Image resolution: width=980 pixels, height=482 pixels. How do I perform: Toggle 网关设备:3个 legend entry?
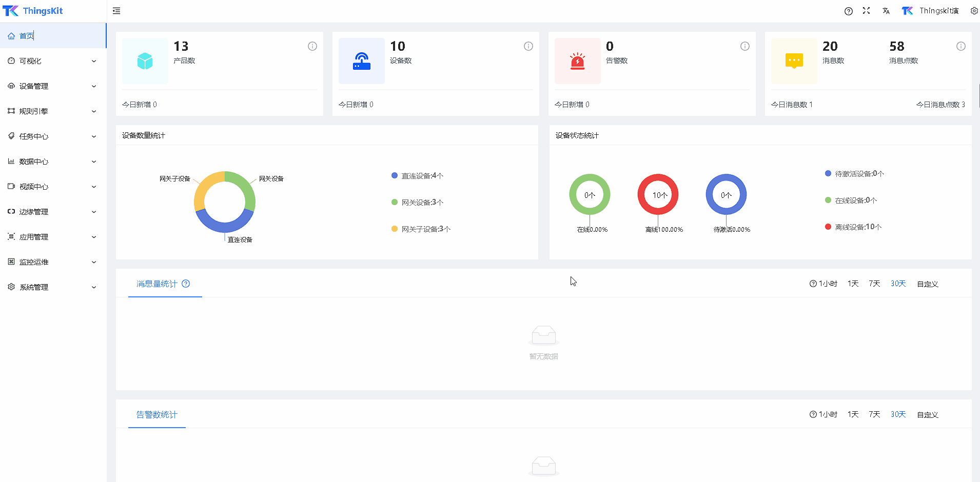click(x=418, y=203)
